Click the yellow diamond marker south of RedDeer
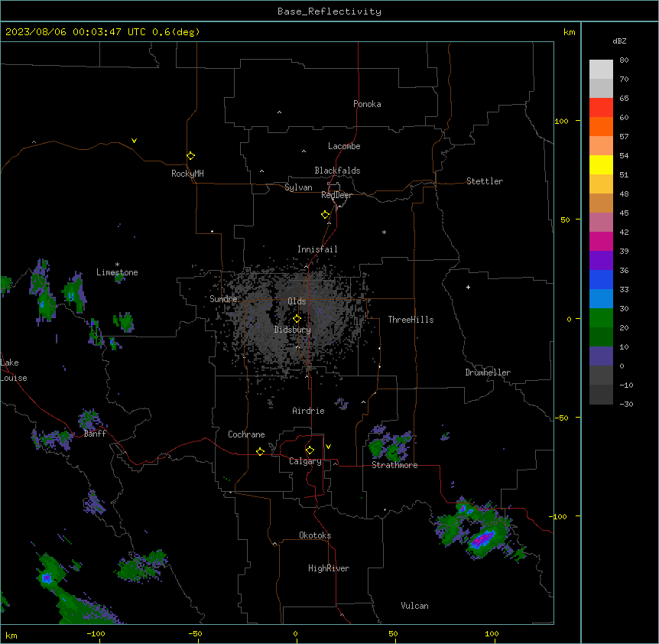 [x=325, y=215]
